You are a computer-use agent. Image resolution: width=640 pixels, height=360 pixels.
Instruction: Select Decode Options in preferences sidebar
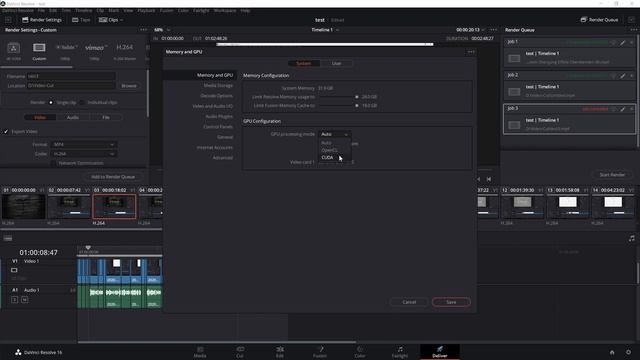click(217, 96)
